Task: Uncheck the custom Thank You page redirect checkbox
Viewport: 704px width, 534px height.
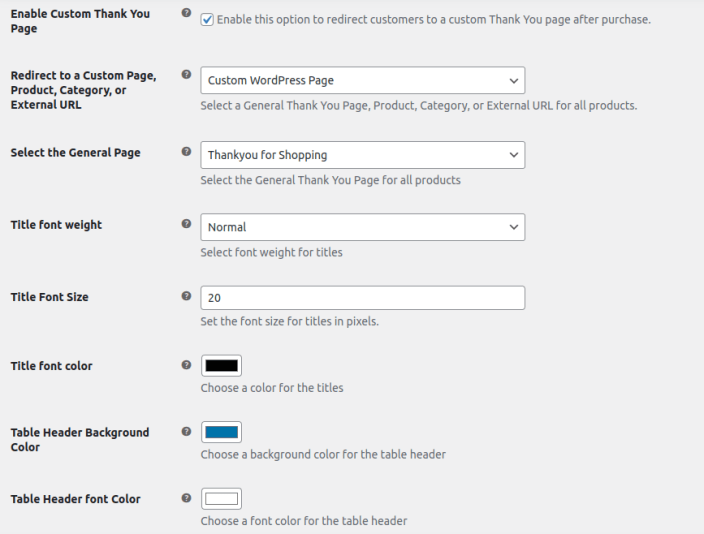Action: pyautogui.click(x=207, y=20)
